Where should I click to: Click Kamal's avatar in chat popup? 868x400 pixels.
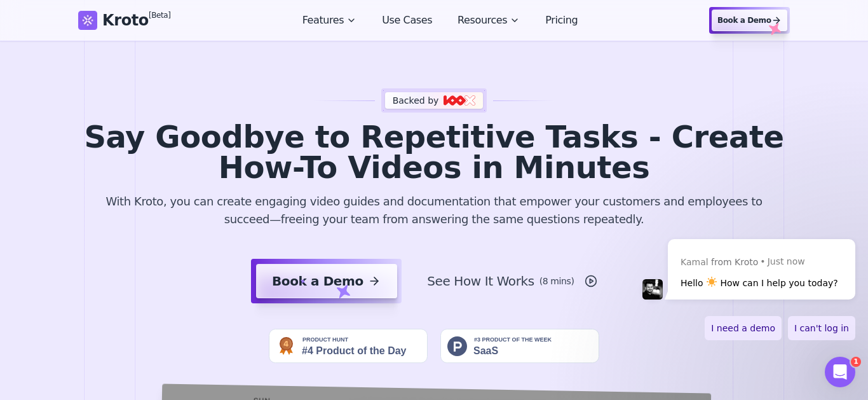(x=653, y=289)
